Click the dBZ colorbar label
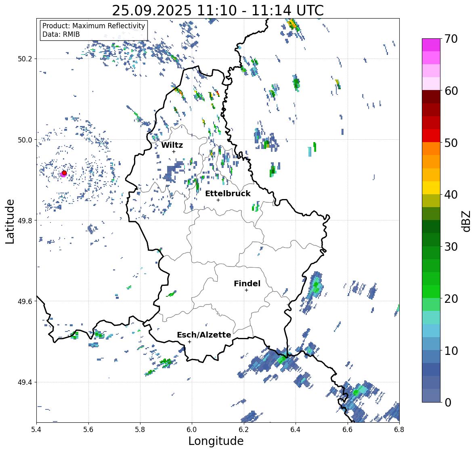The width and height of the screenshot is (476, 451). [x=467, y=221]
